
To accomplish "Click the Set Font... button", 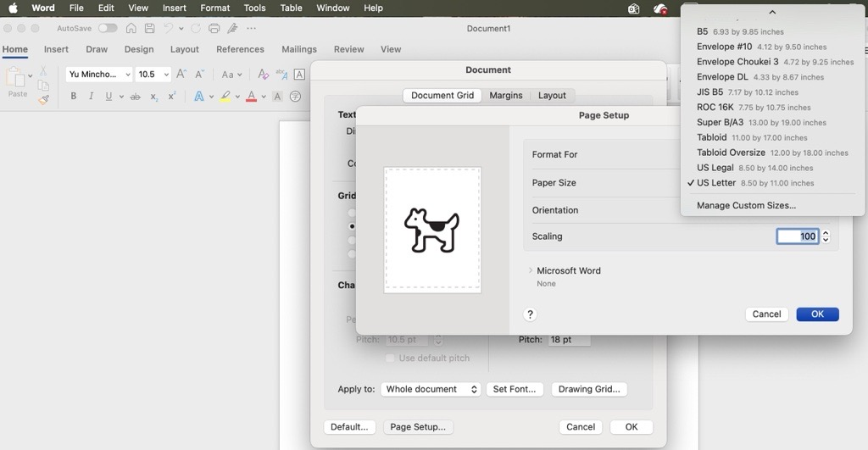I will coord(515,389).
